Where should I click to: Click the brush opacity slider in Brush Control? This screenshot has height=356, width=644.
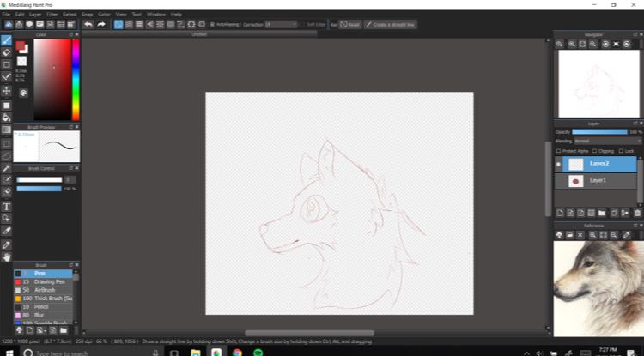coord(39,189)
